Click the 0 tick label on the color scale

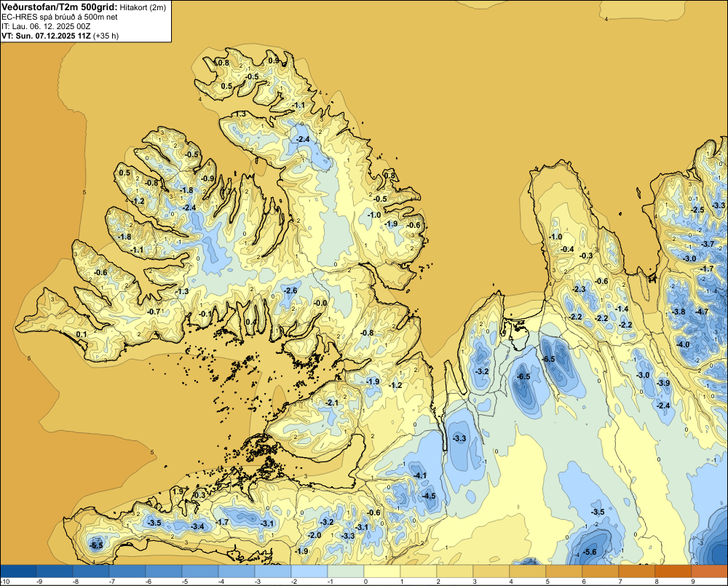(x=365, y=582)
